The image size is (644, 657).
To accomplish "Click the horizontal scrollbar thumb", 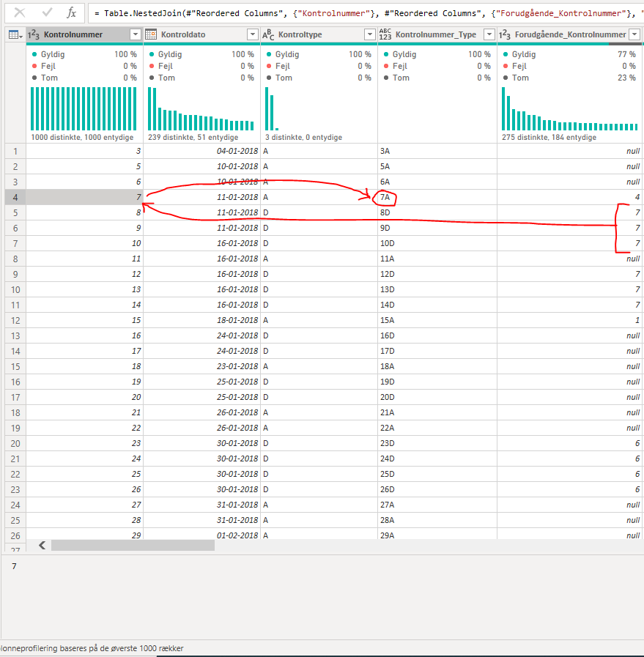I will (133, 545).
